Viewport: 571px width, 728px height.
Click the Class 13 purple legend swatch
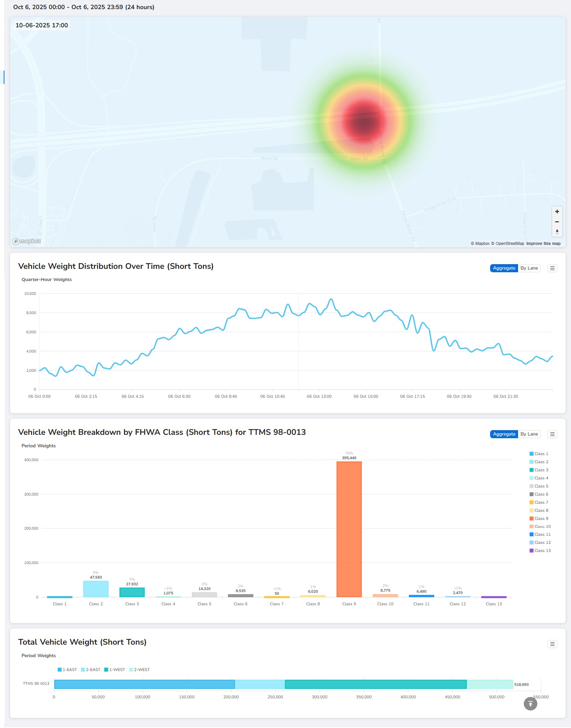pos(532,551)
